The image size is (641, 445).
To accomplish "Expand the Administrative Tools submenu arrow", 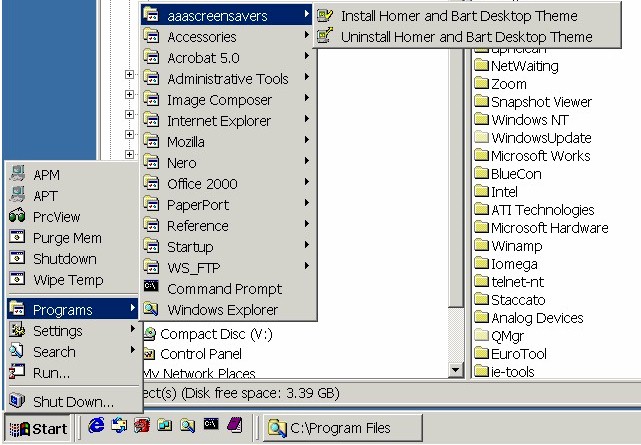I will (x=307, y=77).
